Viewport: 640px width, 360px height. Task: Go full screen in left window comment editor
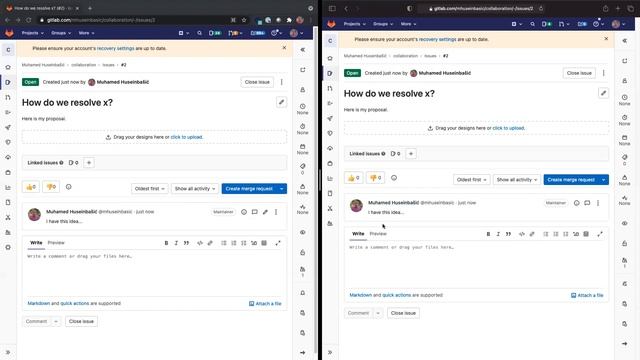click(x=278, y=243)
